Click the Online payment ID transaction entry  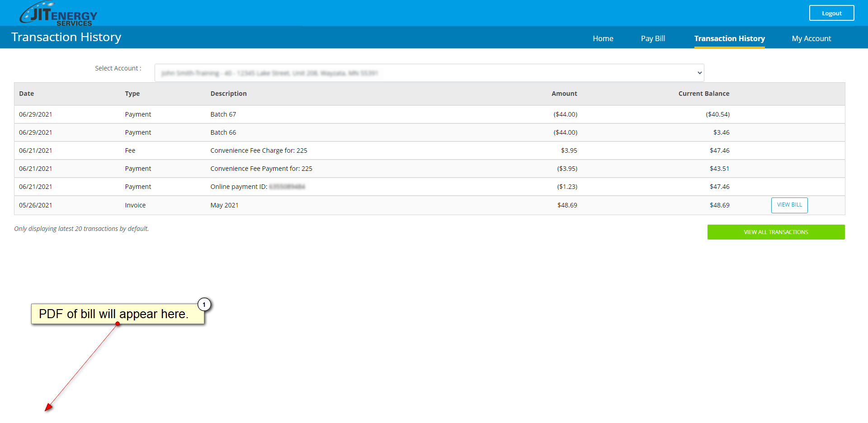tap(258, 187)
